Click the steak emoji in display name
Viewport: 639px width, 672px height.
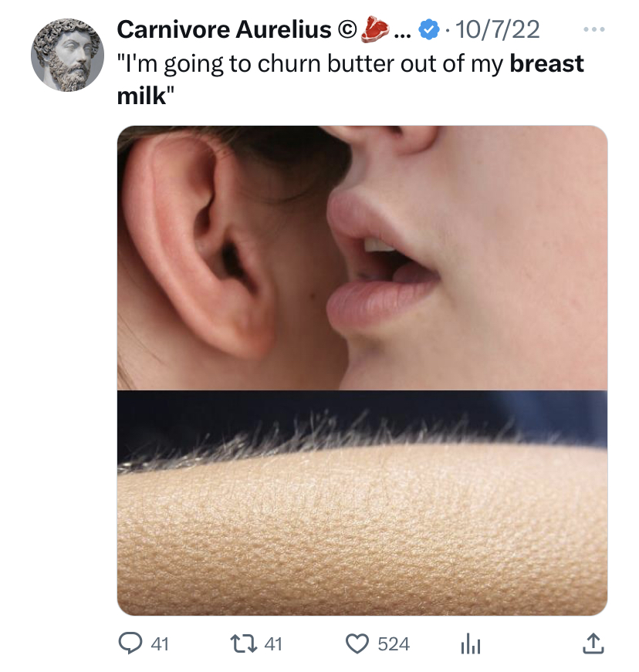[x=374, y=29]
